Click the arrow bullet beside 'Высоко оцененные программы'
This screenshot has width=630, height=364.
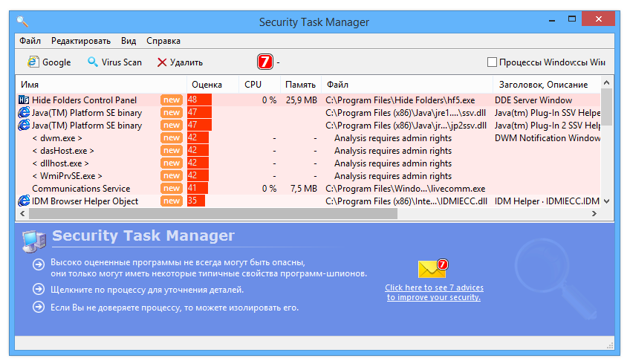[39, 264]
